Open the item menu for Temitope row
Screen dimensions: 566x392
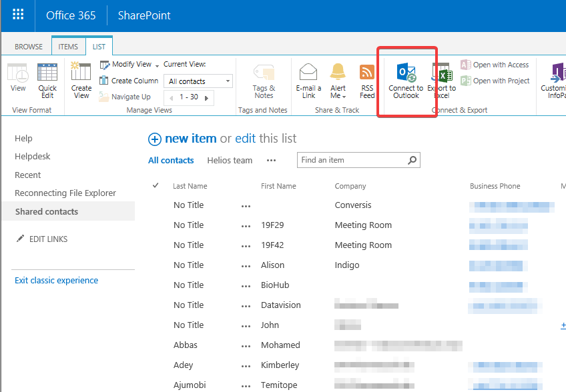coord(246,386)
